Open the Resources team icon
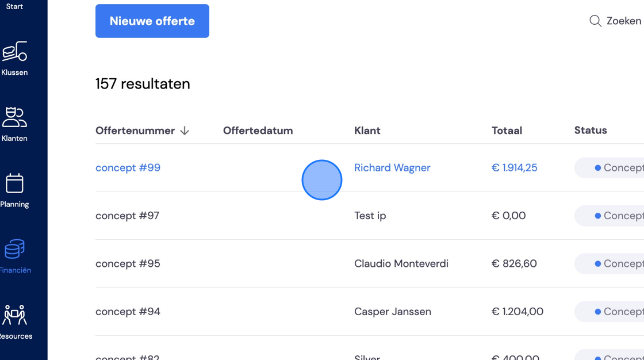The height and width of the screenshot is (360, 644). click(x=14, y=315)
